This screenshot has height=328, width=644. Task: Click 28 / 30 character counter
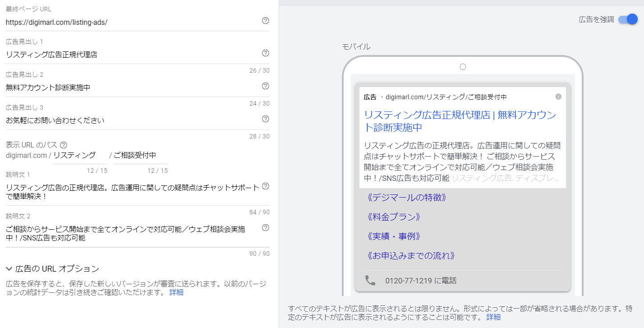(259, 136)
